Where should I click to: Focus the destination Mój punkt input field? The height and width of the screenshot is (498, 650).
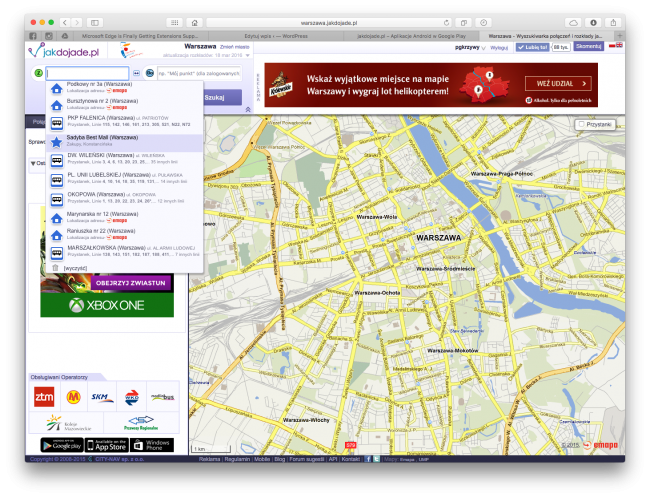[x=199, y=73]
